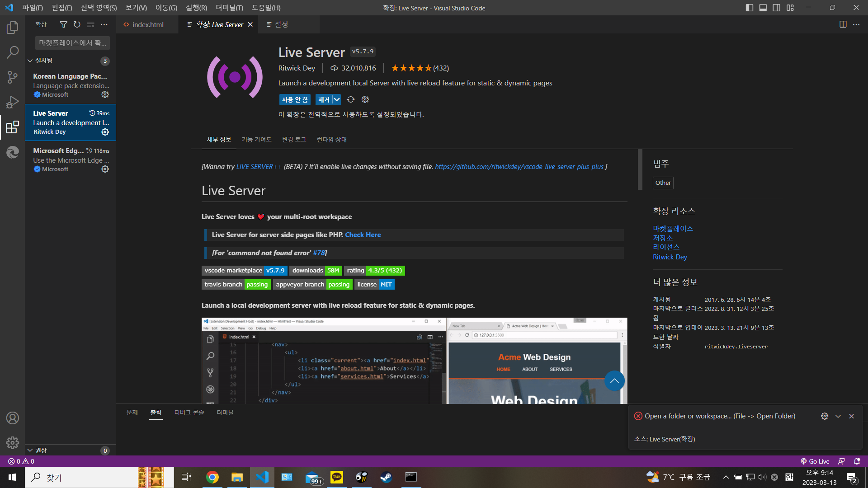The image size is (868, 488).
Task: Open status bar notifications bell
Action: (x=857, y=461)
